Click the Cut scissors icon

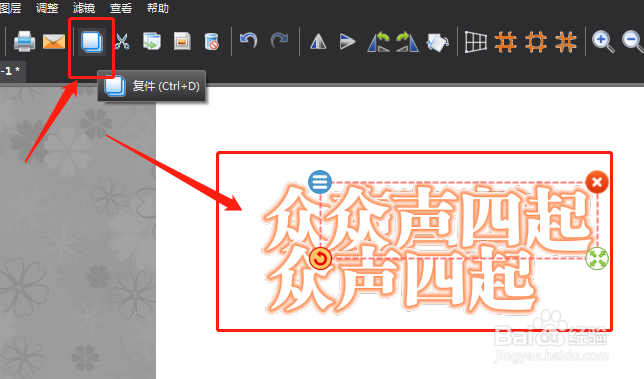tap(122, 41)
